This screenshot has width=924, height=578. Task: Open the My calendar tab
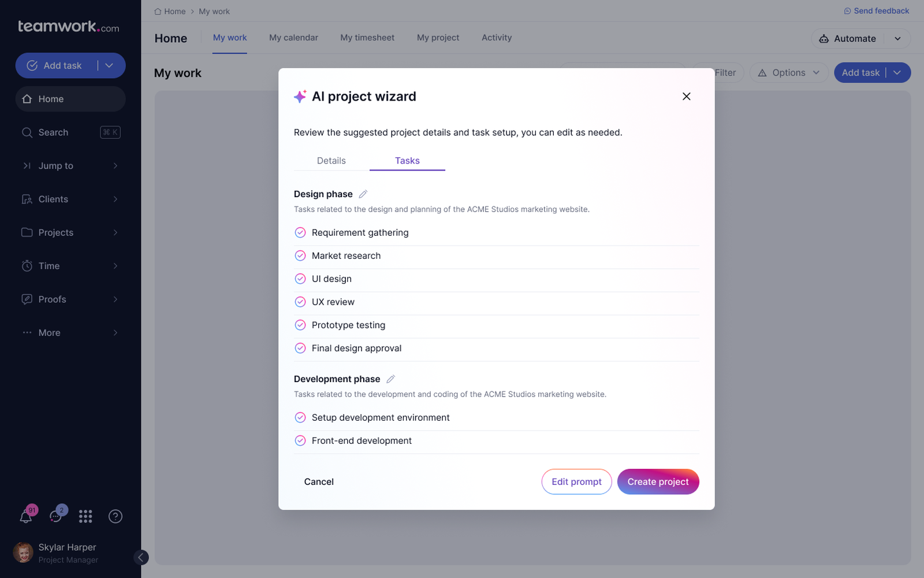pos(293,38)
